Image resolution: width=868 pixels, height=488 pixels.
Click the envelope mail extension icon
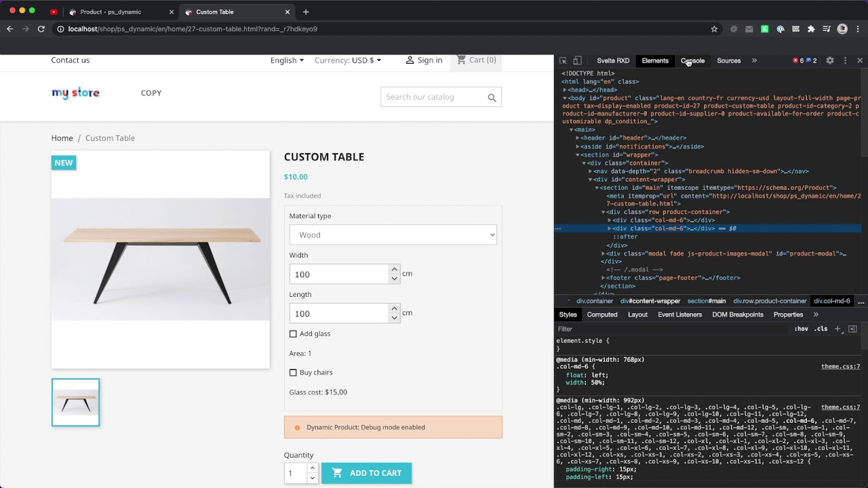tap(749, 29)
